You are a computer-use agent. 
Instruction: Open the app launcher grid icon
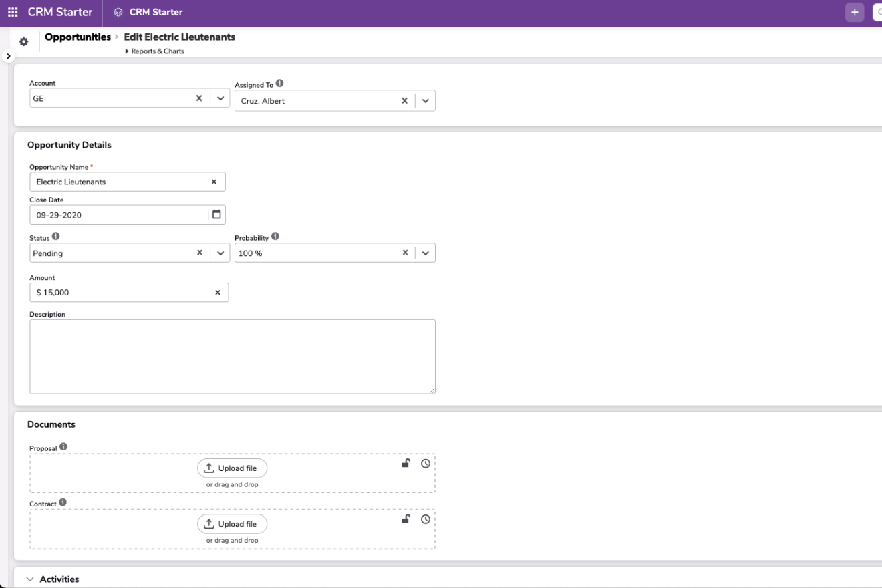pyautogui.click(x=13, y=12)
